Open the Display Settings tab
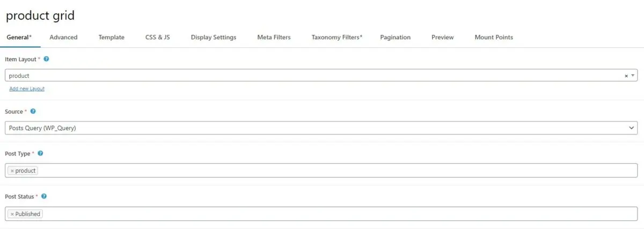This screenshot has height=229, width=644. (213, 38)
